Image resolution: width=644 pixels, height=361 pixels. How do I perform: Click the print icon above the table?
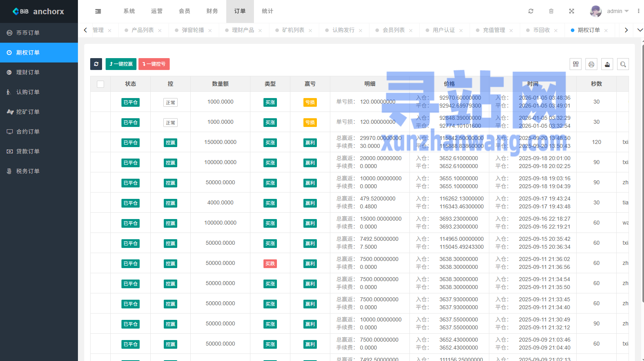point(591,64)
